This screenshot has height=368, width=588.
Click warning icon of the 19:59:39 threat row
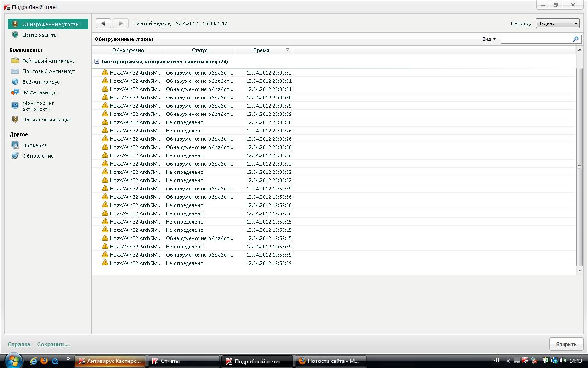pyautogui.click(x=105, y=188)
